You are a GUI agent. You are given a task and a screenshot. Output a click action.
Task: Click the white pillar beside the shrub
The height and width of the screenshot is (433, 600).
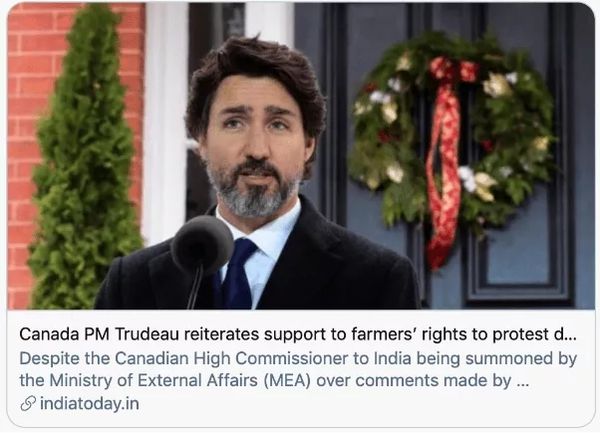(x=165, y=122)
